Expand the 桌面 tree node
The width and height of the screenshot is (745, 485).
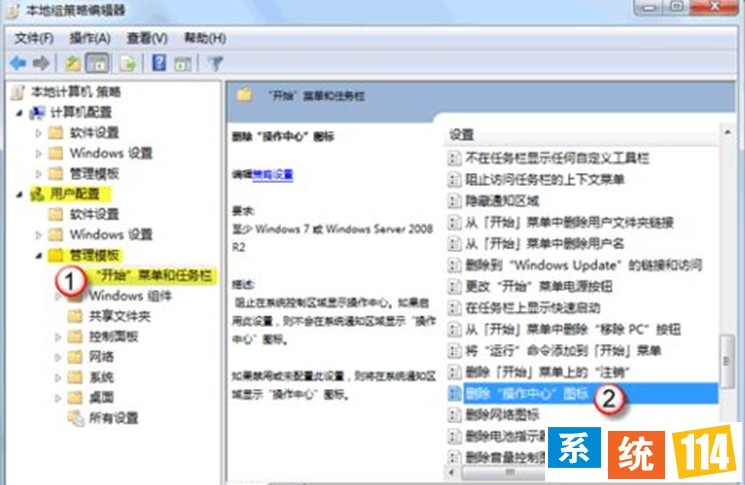(x=58, y=398)
